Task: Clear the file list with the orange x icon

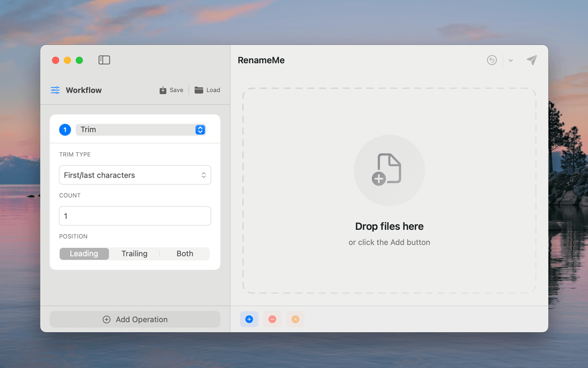Action: pyautogui.click(x=295, y=319)
